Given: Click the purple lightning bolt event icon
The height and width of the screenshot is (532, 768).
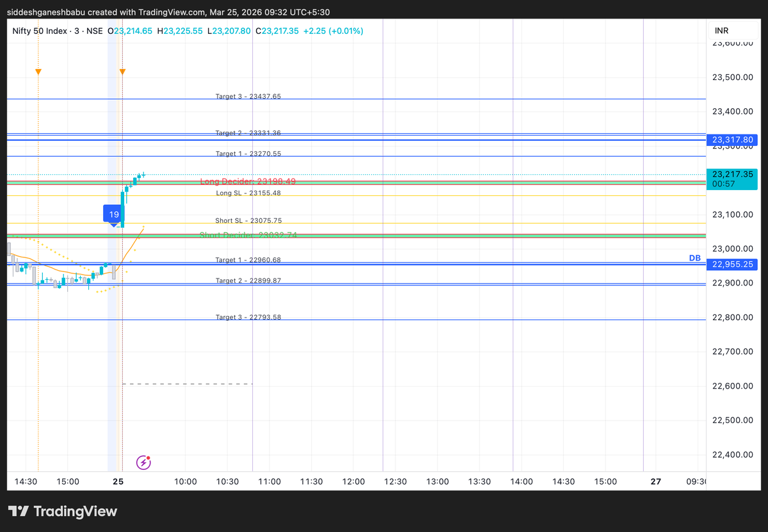Looking at the screenshot, I should (x=144, y=462).
